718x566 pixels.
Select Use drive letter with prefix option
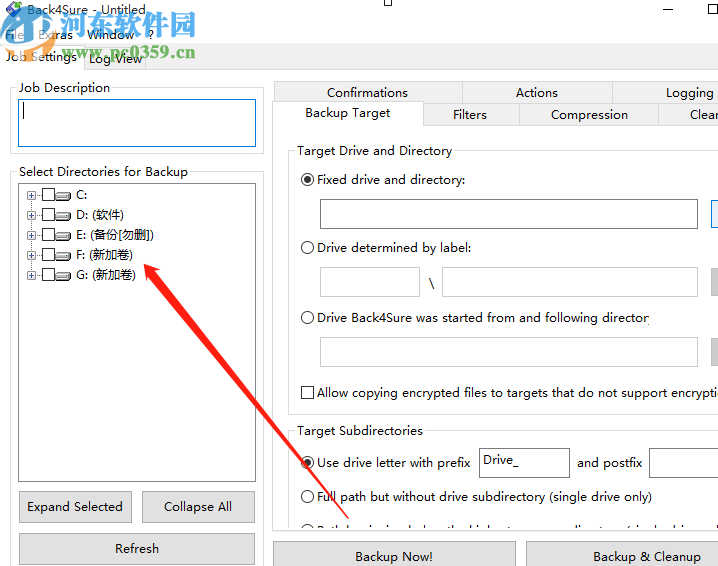307,463
